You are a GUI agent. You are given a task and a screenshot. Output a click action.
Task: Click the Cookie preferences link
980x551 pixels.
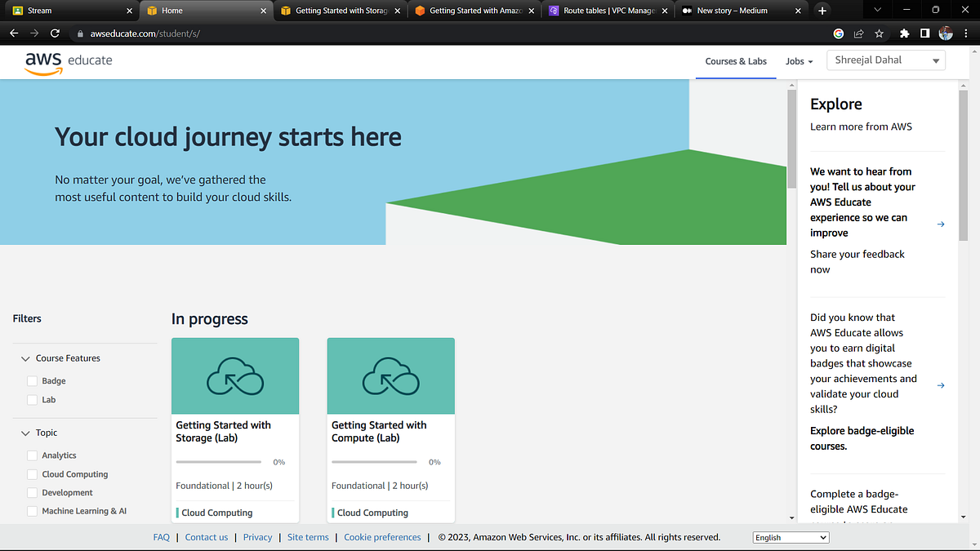click(381, 537)
